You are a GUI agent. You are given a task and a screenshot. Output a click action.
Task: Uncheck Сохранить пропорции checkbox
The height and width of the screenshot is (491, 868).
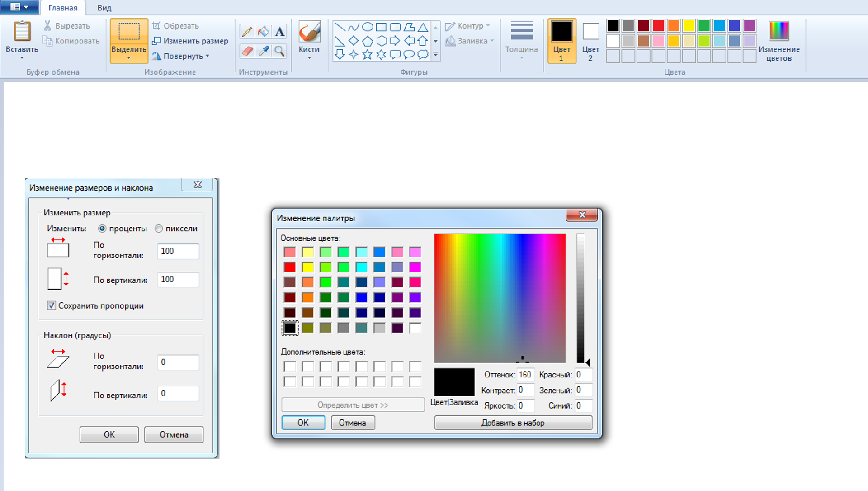(52, 305)
